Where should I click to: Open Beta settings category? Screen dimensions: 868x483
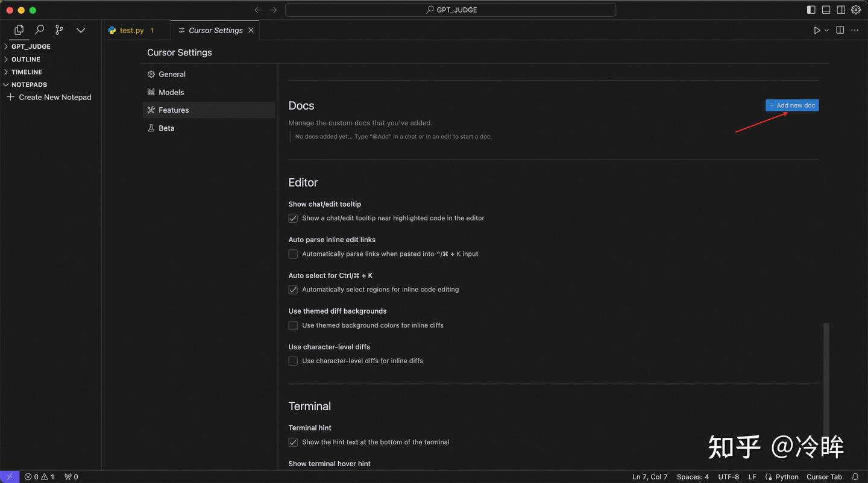click(x=209, y=128)
